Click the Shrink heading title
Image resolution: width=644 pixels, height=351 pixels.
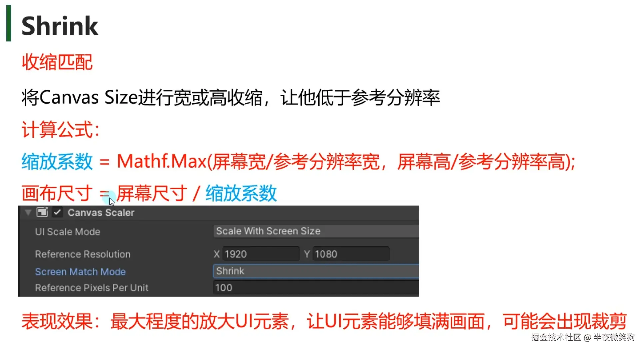60,26
